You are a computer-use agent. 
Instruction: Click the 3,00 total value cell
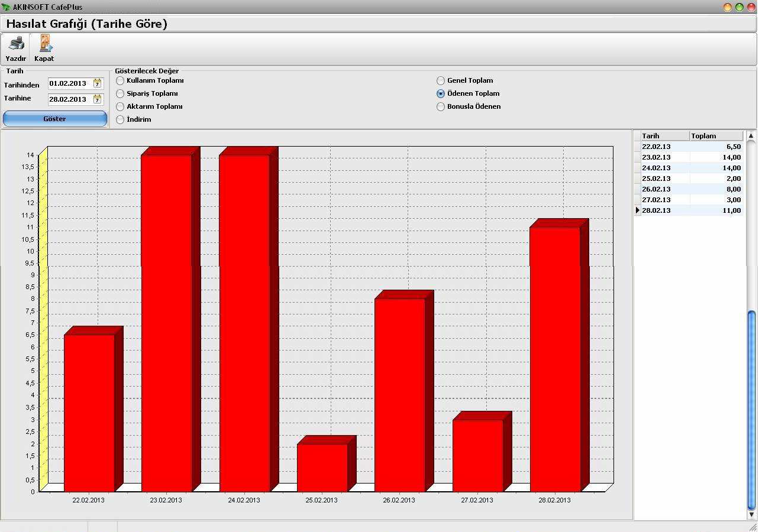click(716, 200)
